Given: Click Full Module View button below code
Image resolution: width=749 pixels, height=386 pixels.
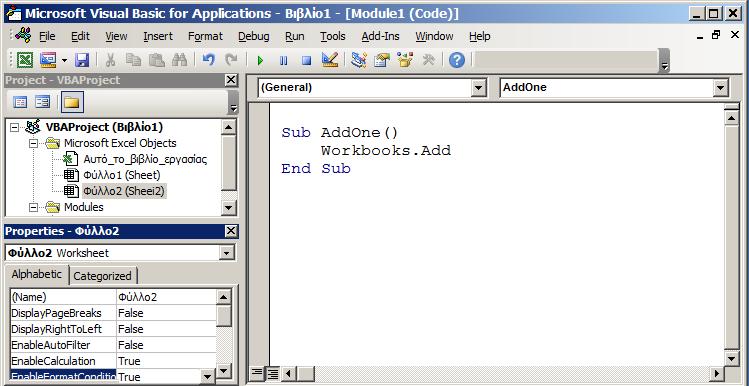Looking at the screenshot, I should click(x=273, y=373).
